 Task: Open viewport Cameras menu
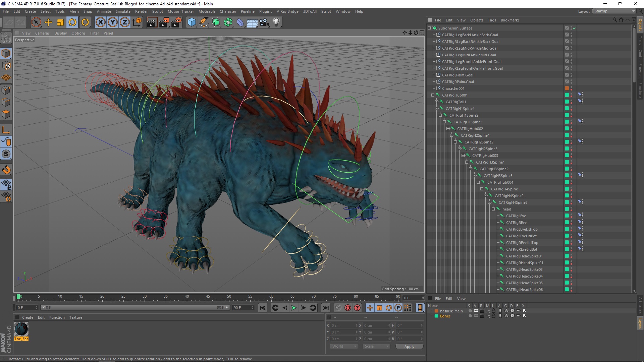(x=42, y=33)
